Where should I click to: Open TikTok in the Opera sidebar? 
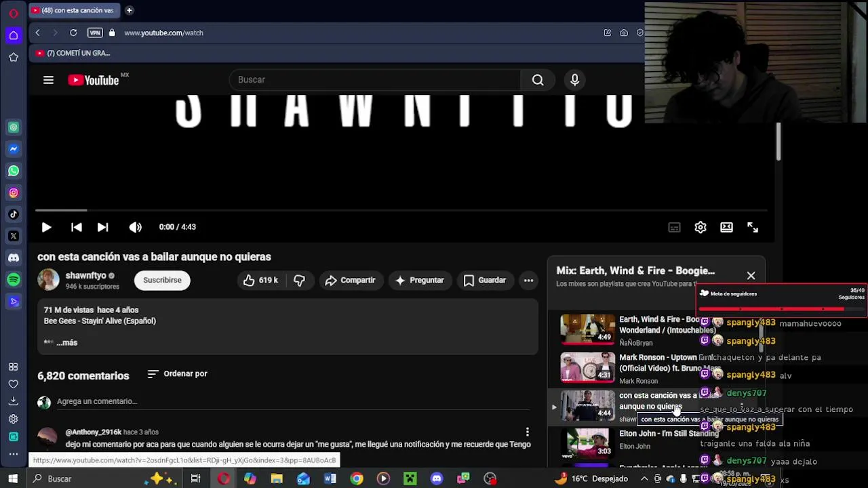tap(14, 214)
